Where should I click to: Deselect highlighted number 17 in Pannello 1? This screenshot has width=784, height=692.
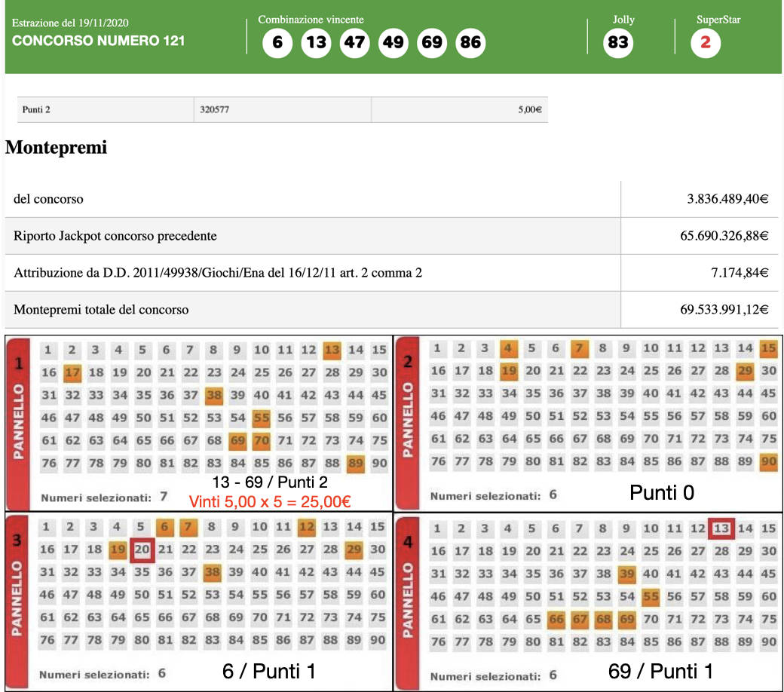click(72, 372)
